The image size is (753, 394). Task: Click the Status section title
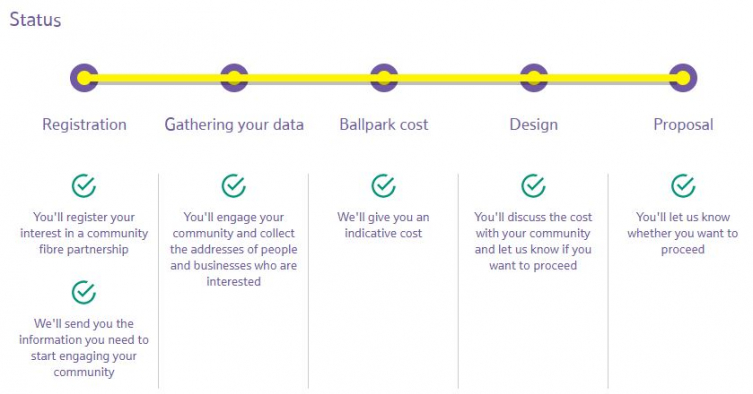(36, 20)
